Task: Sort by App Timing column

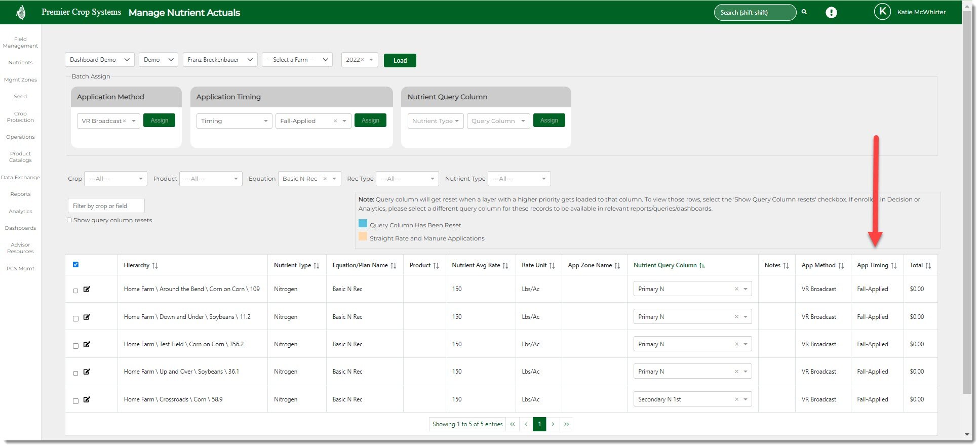Action: point(893,266)
